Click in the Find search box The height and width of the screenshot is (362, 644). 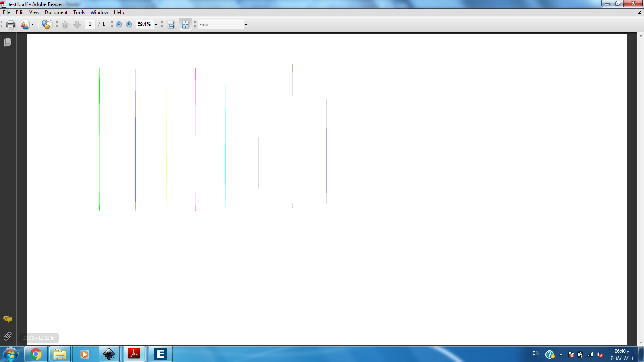221,25
